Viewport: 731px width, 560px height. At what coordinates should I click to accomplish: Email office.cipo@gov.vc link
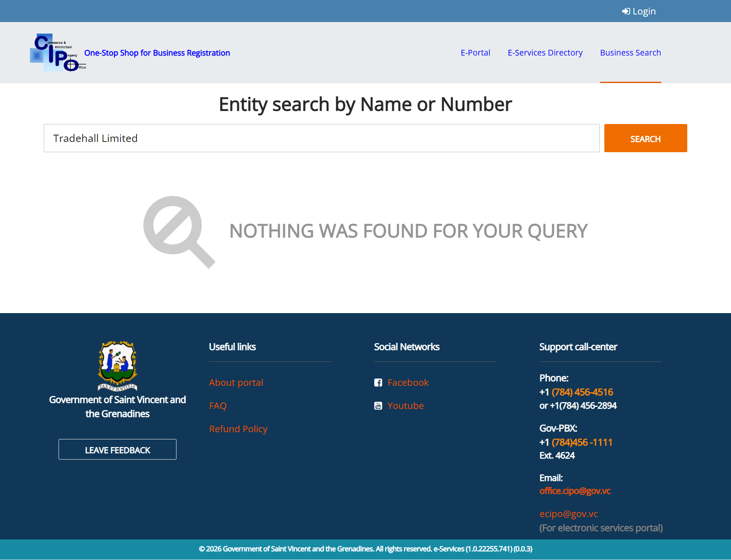[575, 491]
